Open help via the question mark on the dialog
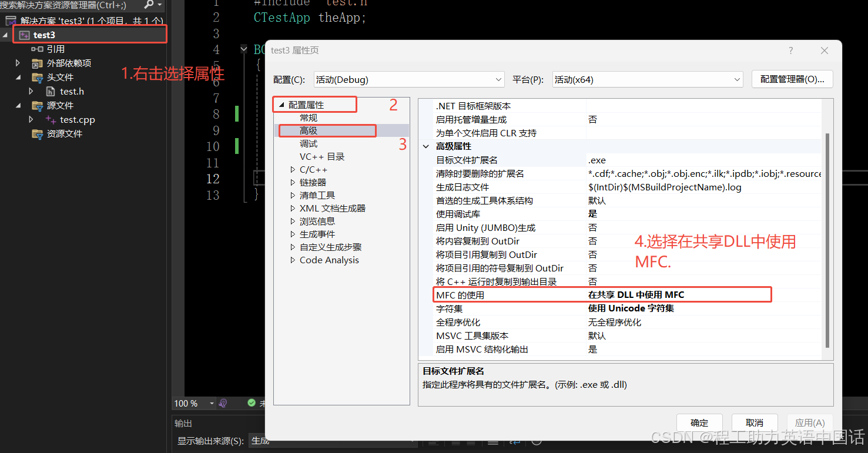This screenshot has height=453, width=868. (790, 51)
